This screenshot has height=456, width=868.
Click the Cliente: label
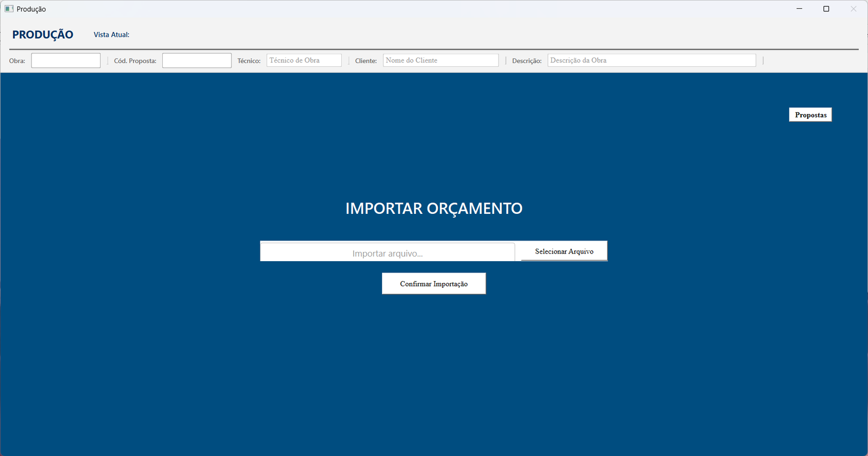click(x=366, y=61)
